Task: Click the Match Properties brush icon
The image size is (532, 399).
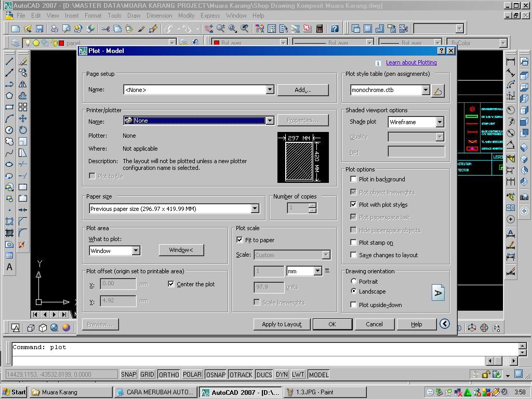Action: 141,29
